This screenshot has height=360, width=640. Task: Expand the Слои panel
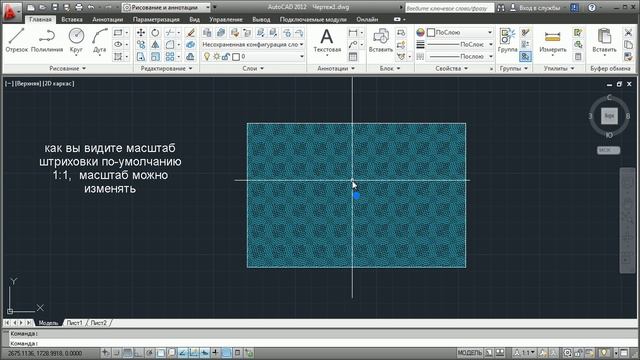(253, 69)
